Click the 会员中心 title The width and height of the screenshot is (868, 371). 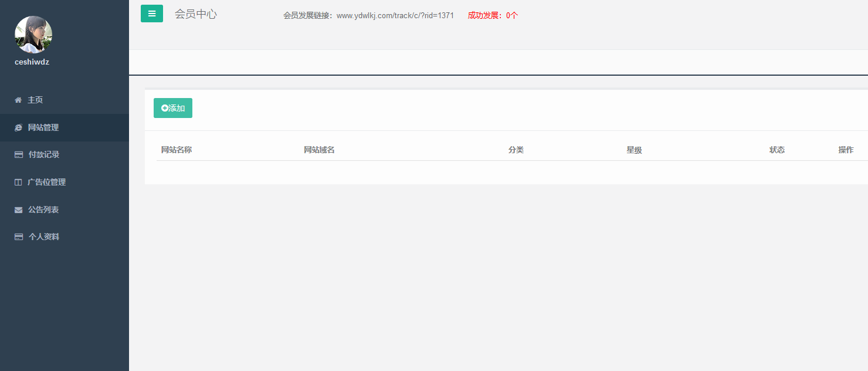(196, 14)
